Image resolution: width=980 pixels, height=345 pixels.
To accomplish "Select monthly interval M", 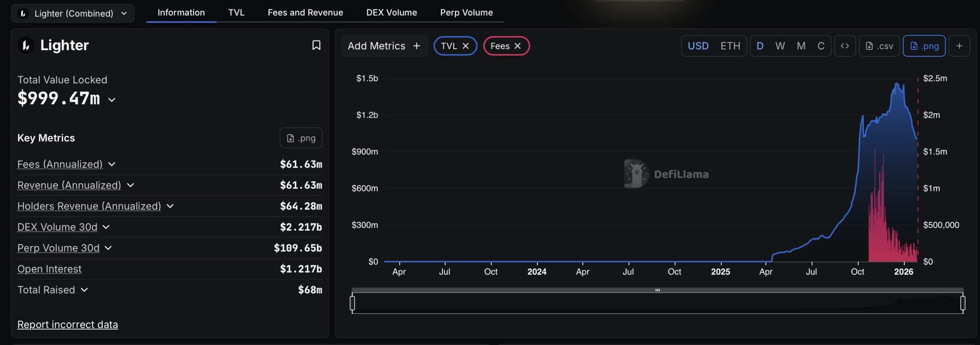I will tap(801, 46).
